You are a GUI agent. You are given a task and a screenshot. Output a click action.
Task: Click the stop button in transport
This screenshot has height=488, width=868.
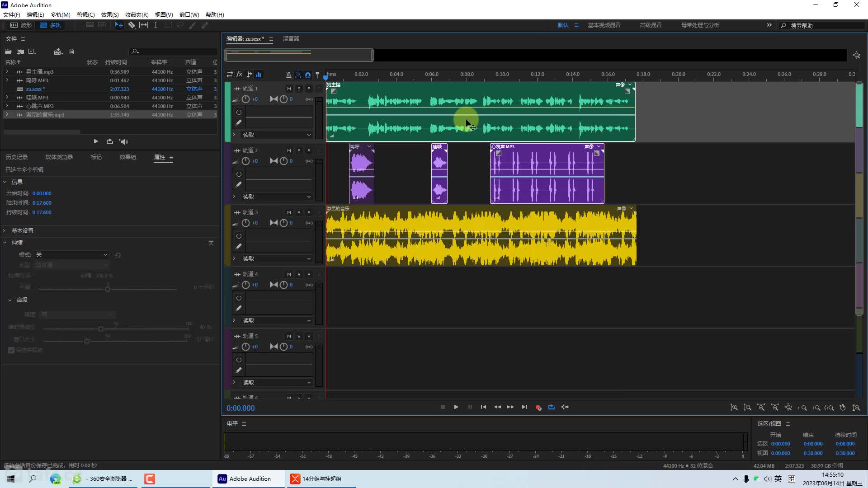point(443,407)
